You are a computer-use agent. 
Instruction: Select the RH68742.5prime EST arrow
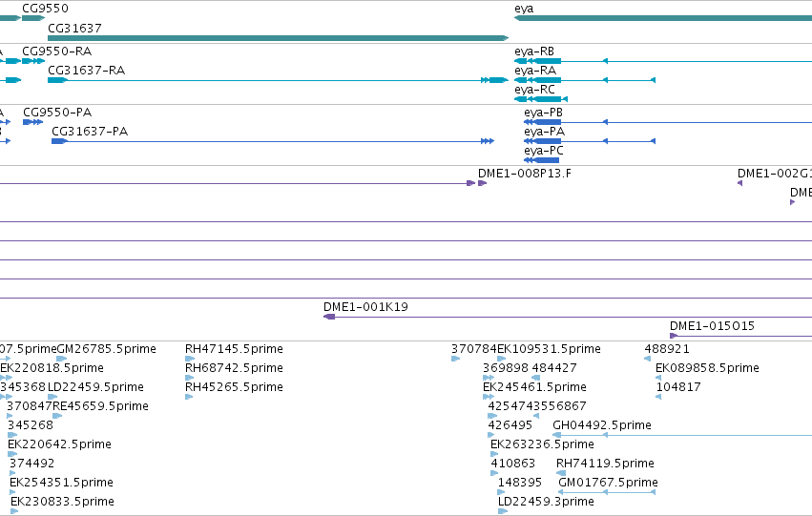[190, 378]
